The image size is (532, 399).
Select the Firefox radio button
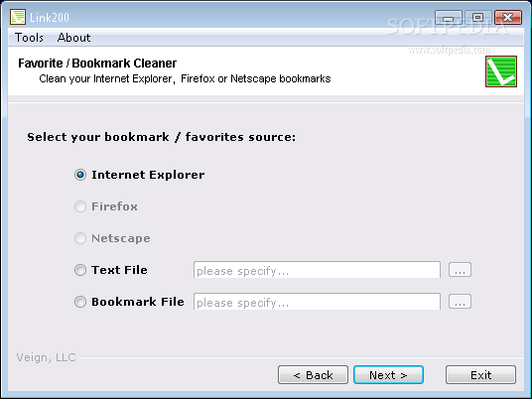click(80, 206)
